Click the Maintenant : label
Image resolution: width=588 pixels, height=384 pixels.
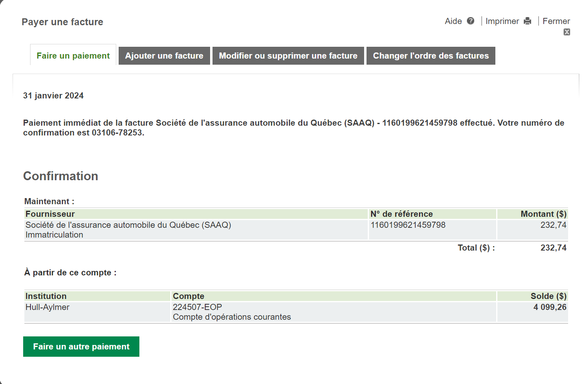coord(49,201)
